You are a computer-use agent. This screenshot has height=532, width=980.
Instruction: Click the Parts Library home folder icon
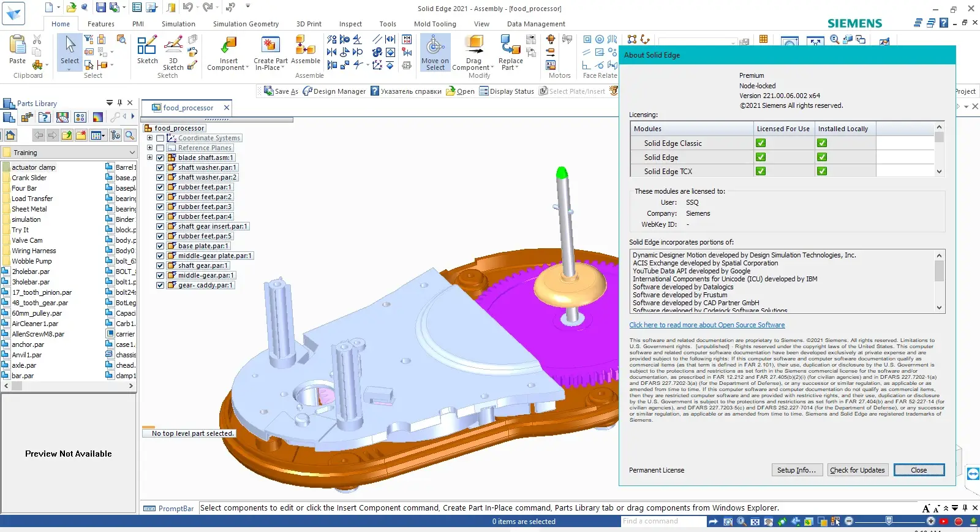[x=10, y=135]
